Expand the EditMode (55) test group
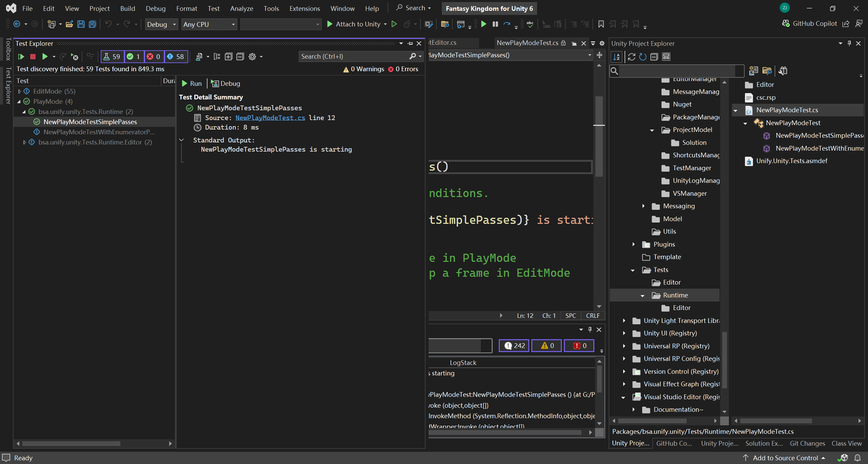 [x=20, y=91]
